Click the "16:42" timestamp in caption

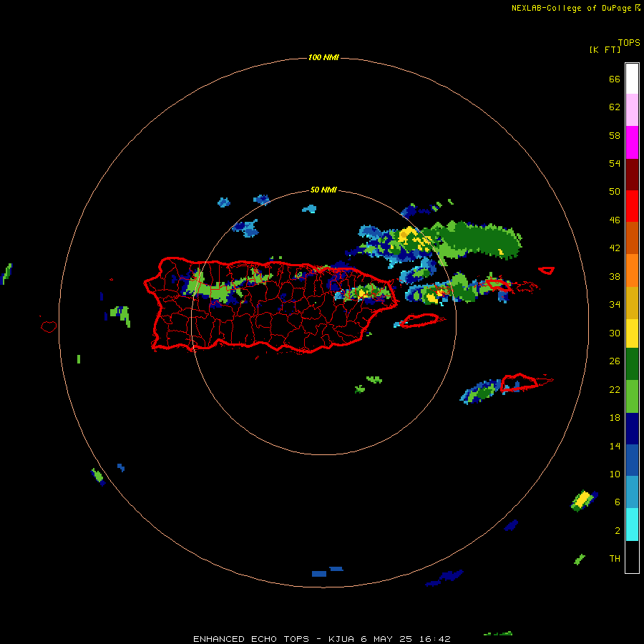tap(435, 639)
